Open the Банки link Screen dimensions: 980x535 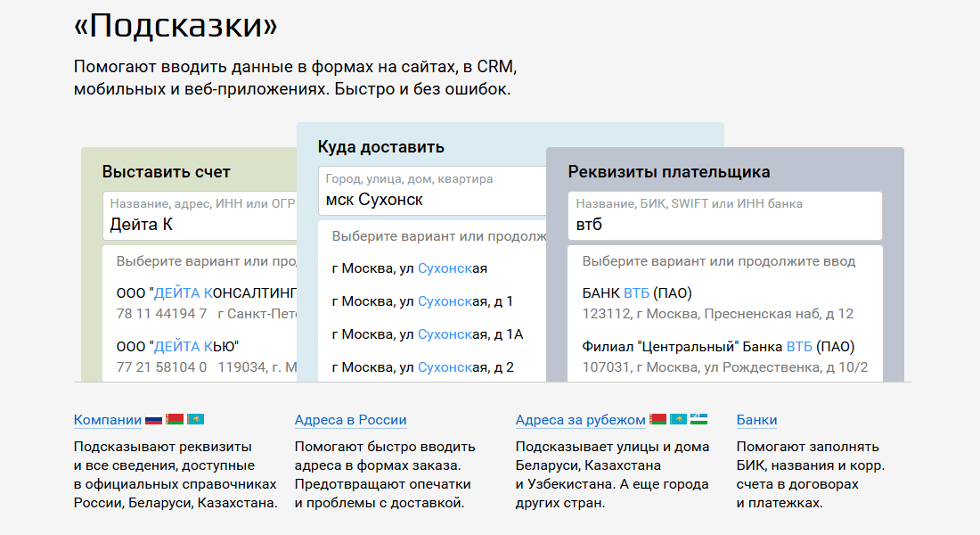[x=757, y=420]
